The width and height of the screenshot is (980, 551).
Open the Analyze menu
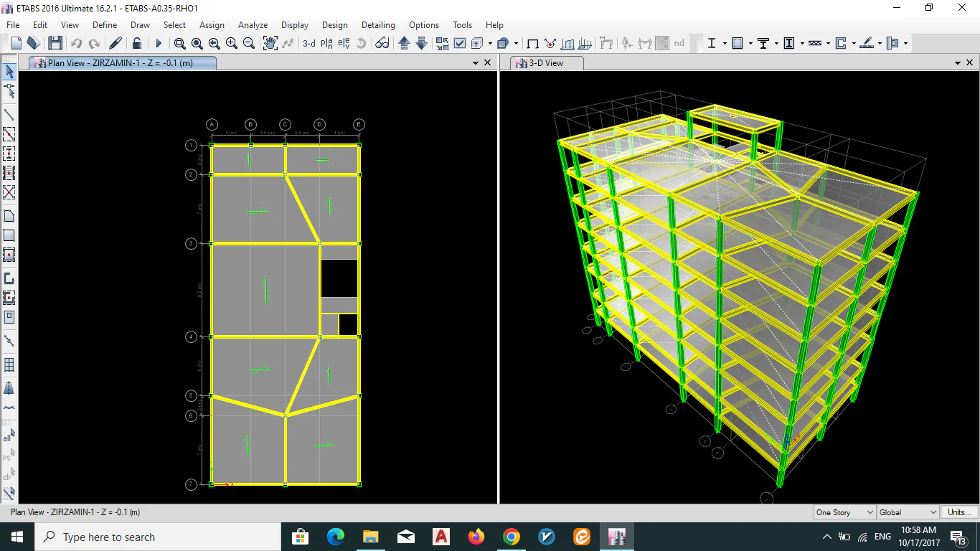pyautogui.click(x=253, y=25)
